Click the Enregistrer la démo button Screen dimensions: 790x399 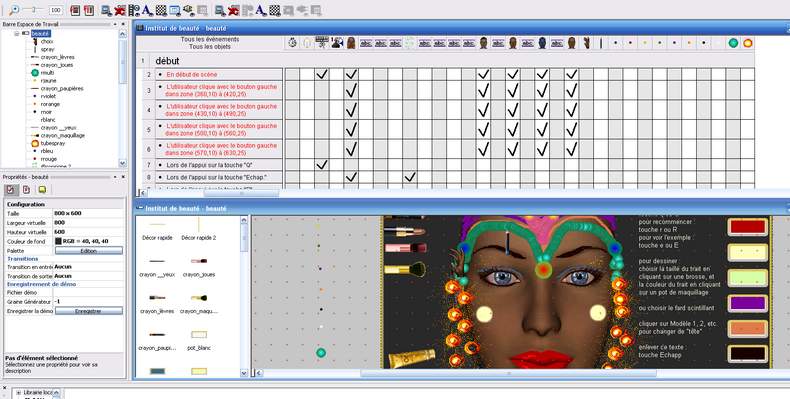(89, 311)
